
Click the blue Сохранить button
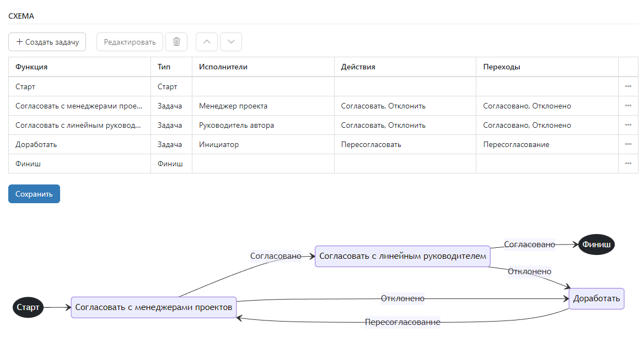pyautogui.click(x=34, y=194)
